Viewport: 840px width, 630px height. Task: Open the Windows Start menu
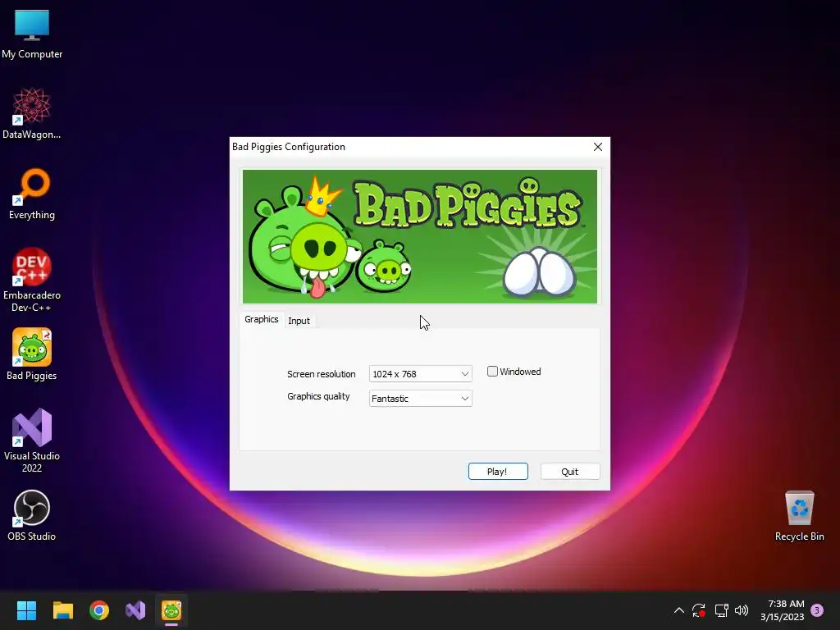[x=26, y=610]
